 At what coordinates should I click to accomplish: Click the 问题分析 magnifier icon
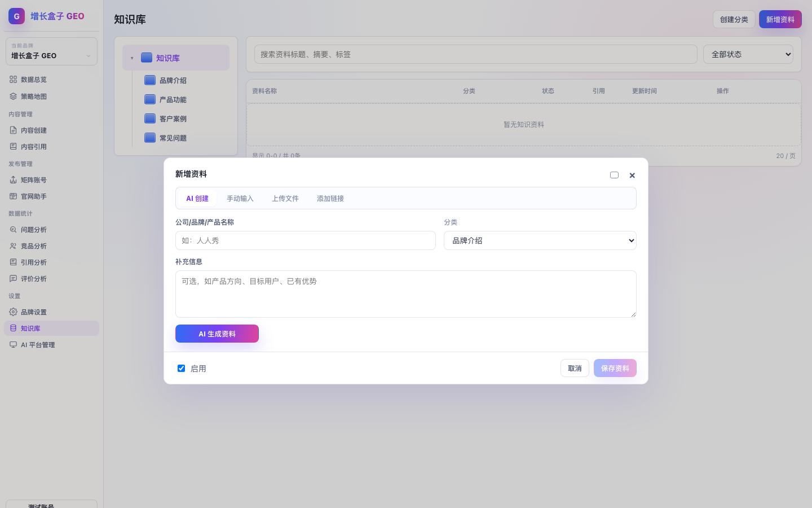click(x=13, y=230)
